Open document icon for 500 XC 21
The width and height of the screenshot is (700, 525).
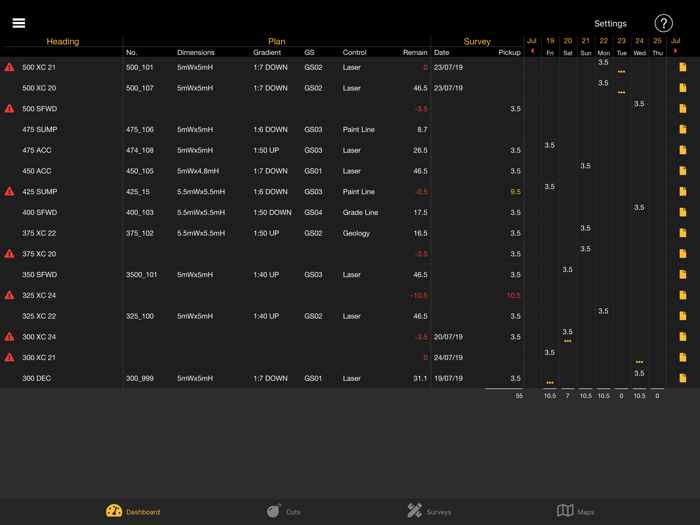point(683,67)
